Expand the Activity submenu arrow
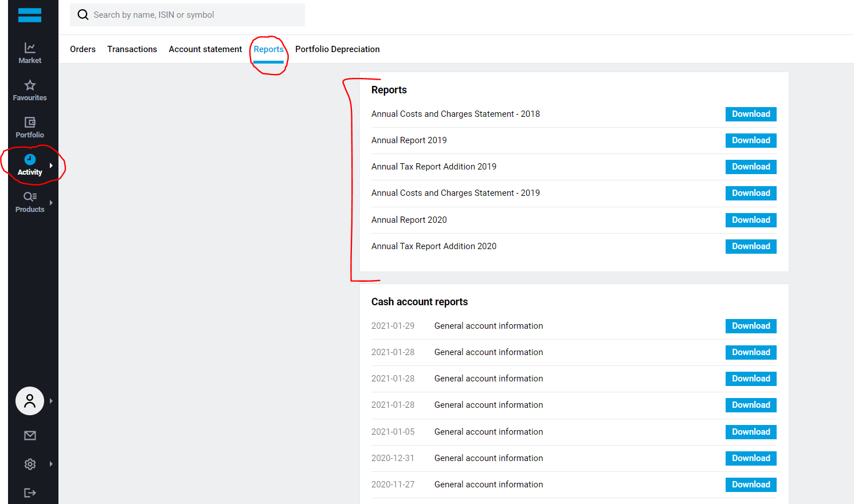Screen dimensions: 854x504 click(x=51, y=166)
